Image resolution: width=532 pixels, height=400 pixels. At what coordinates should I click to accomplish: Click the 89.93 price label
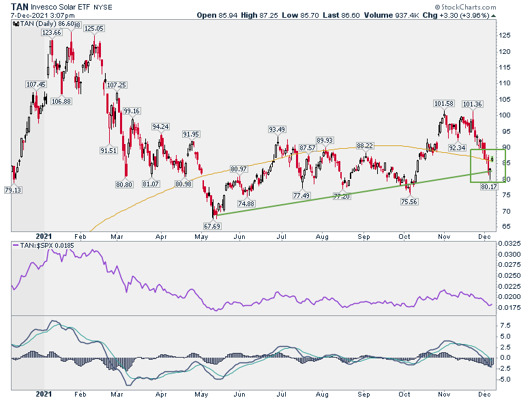[x=325, y=140]
